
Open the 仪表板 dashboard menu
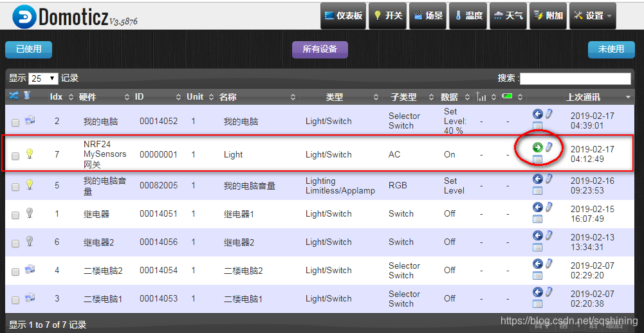pyautogui.click(x=344, y=15)
